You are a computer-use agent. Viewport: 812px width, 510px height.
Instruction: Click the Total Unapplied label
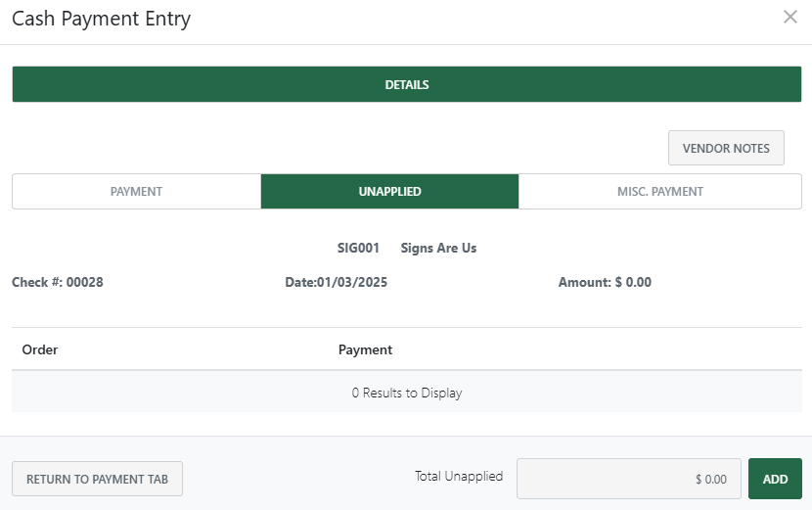459,477
